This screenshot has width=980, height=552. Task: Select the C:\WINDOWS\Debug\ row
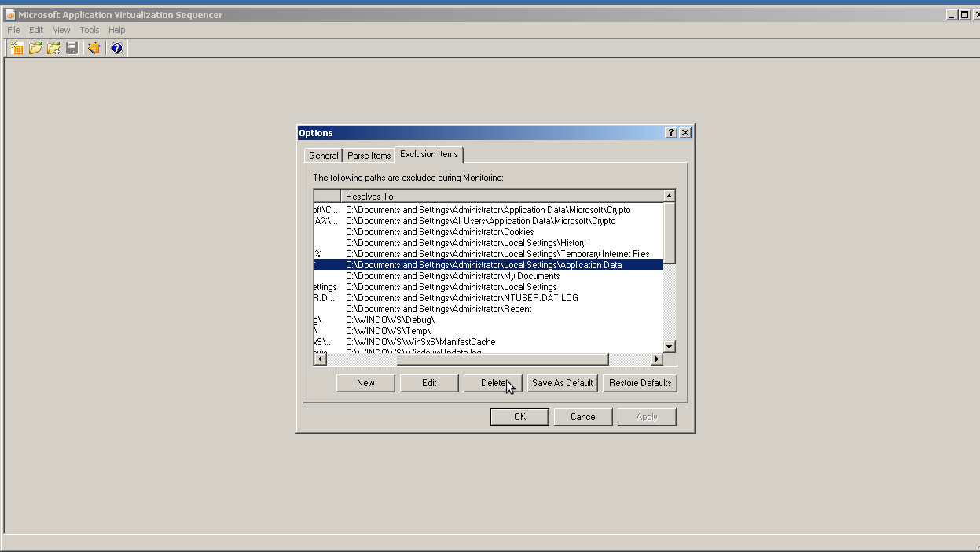coord(489,320)
